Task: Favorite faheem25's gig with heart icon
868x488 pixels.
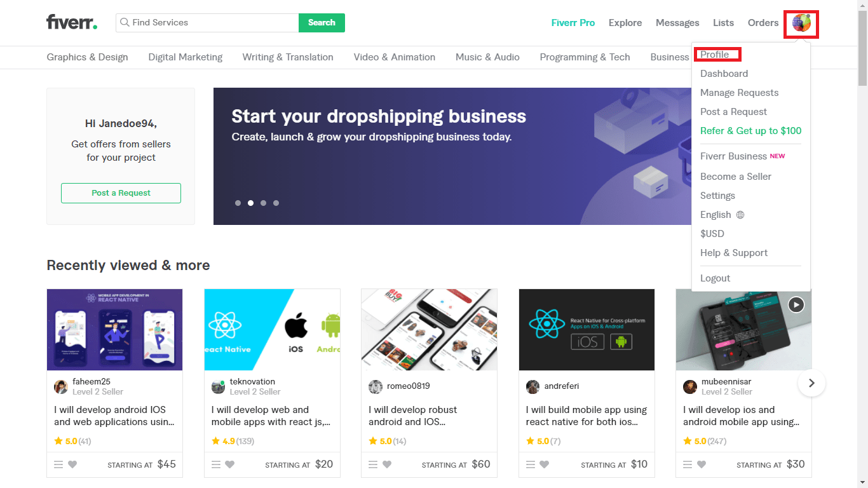Action: pyautogui.click(x=72, y=464)
